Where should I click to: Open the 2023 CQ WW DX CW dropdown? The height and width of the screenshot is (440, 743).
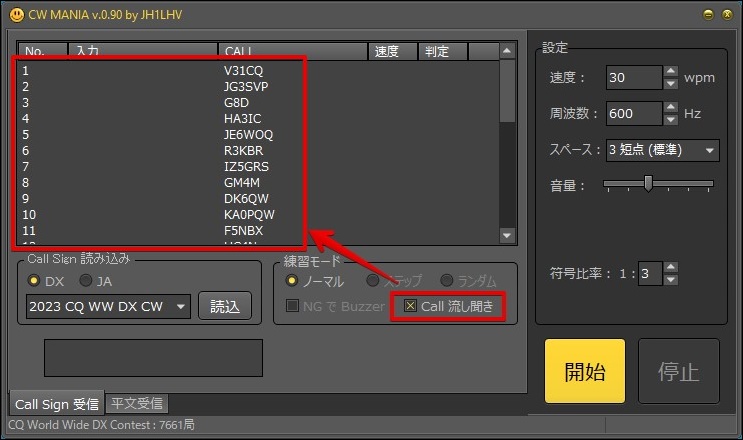pyautogui.click(x=108, y=306)
